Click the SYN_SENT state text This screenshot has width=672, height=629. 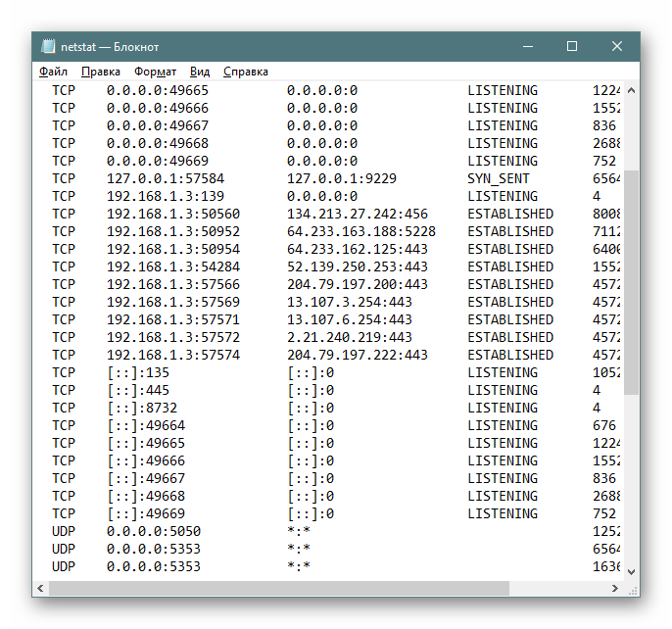pos(499,178)
